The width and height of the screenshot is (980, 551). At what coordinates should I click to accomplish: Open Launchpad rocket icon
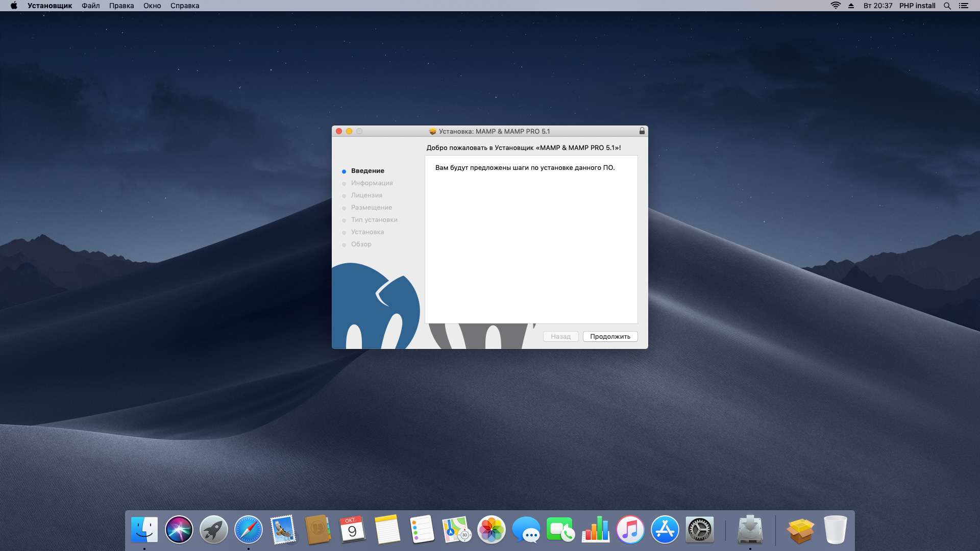214,530
